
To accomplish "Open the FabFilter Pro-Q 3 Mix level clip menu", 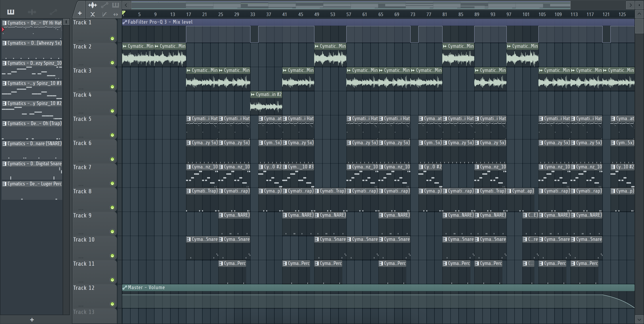I will 125,22.
